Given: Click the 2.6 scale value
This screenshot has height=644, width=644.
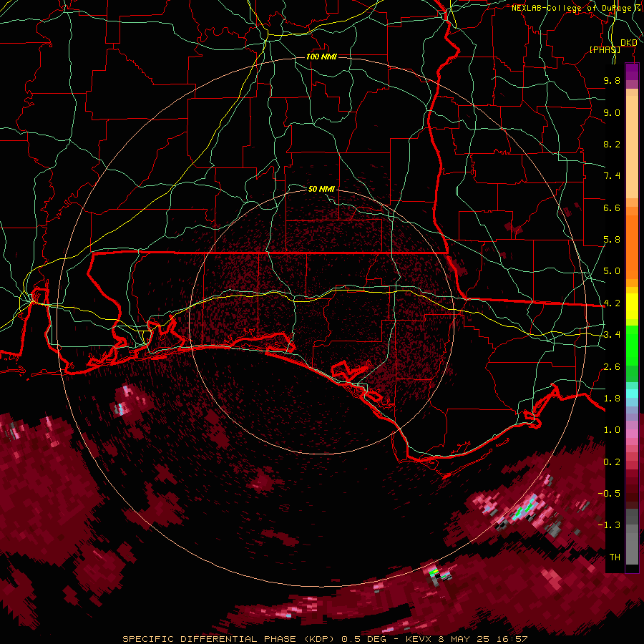Looking at the screenshot, I should (x=612, y=367).
